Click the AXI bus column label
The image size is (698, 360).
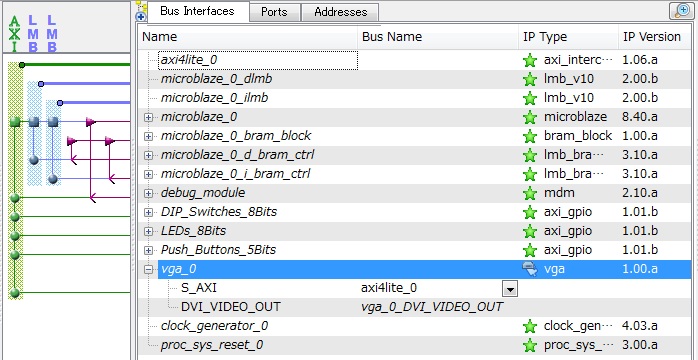click(x=15, y=34)
